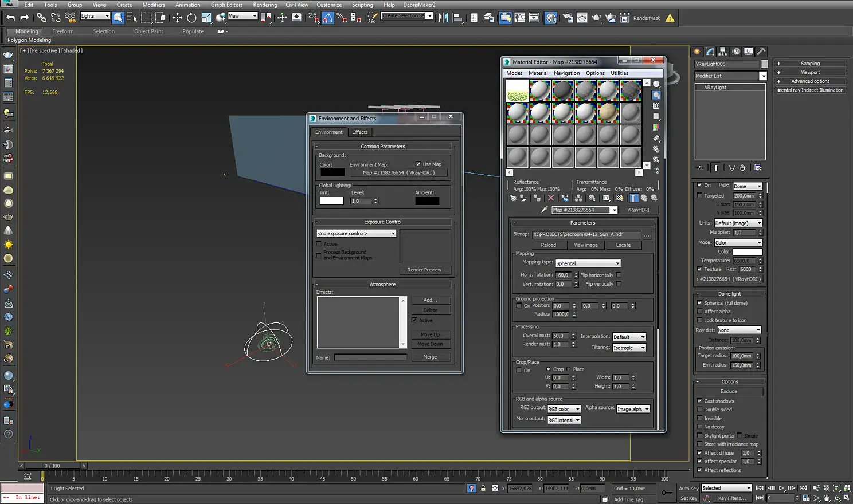Click the Link objects chain icon
Image resolution: width=853 pixels, height=504 pixels.
(41, 18)
